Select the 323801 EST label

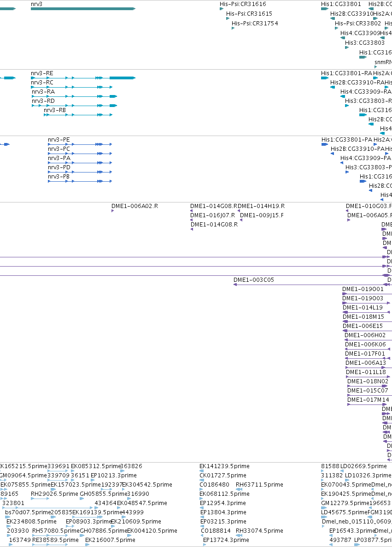pyautogui.click(x=13, y=503)
